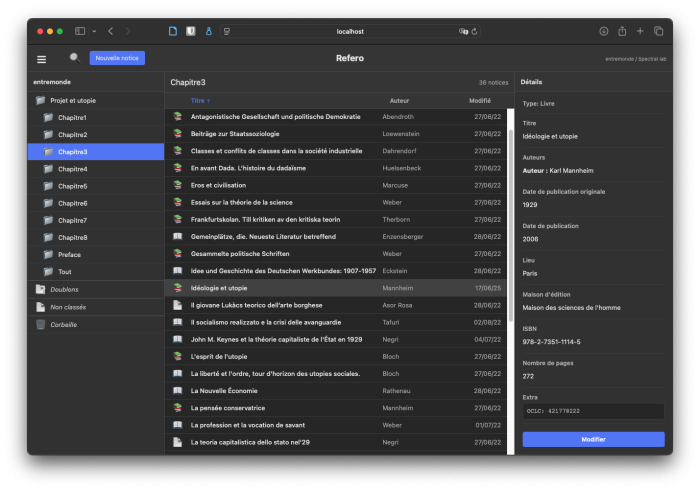700x491 pixels.
Task: Click open-book icon beside L'esprit de l'utopie
Action: pyautogui.click(x=177, y=356)
